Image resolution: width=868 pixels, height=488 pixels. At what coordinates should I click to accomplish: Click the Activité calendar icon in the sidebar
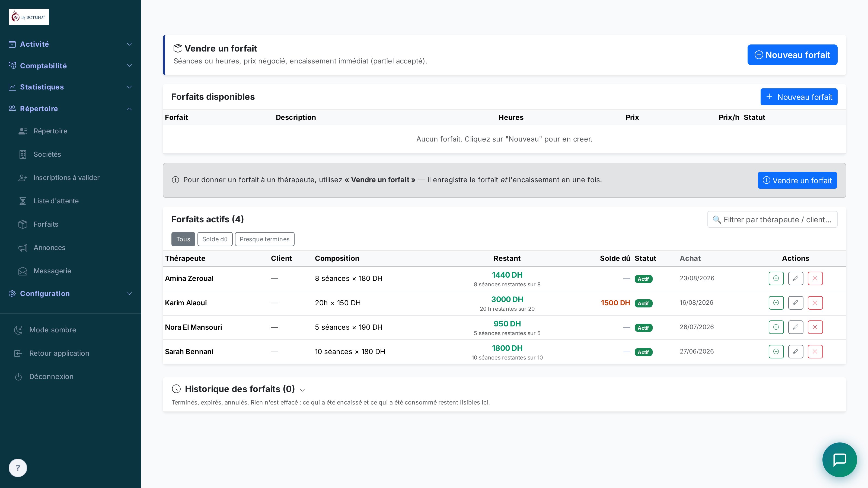tap(12, 44)
